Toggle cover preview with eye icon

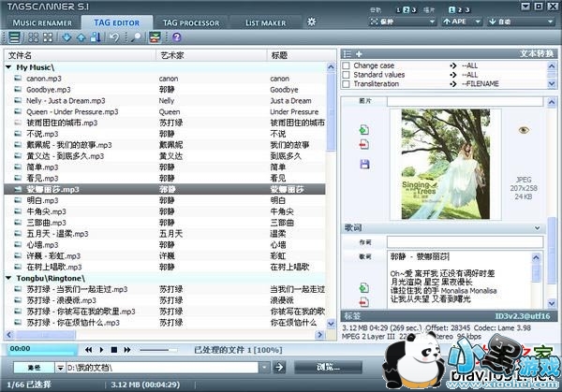pyautogui.click(x=524, y=130)
